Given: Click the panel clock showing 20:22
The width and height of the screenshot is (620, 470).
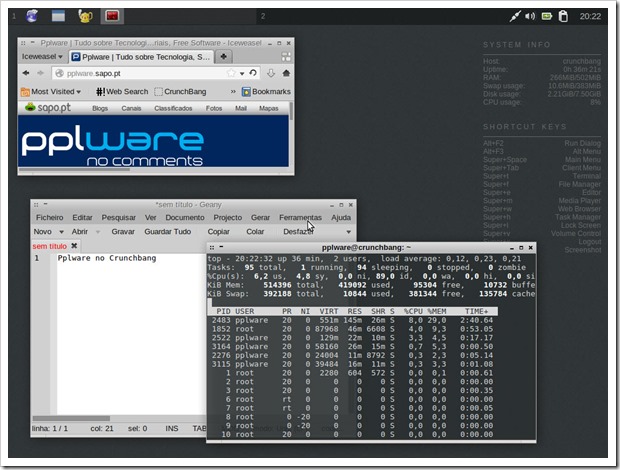Looking at the screenshot, I should click(x=590, y=16).
